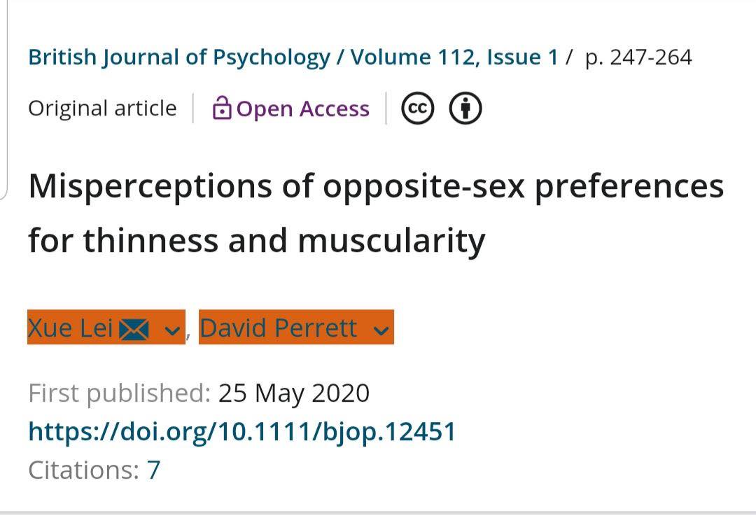The width and height of the screenshot is (756, 532).
Task: Click the article title Misperceptions of opposite-sex preferences
Action: pyautogui.click(x=376, y=213)
